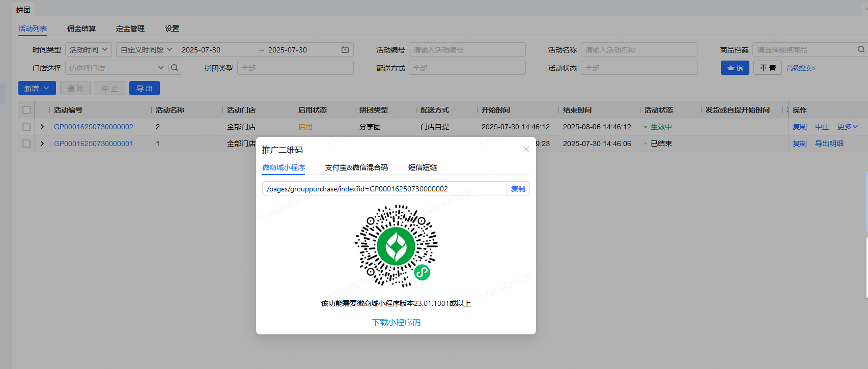Close the 推广二维码 dialog
The image size is (868, 369).
(x=526, y=149)
